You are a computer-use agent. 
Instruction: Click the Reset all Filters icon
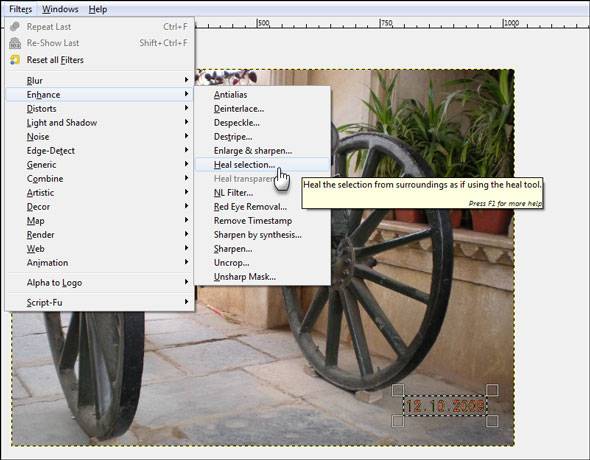click(15, 60)
